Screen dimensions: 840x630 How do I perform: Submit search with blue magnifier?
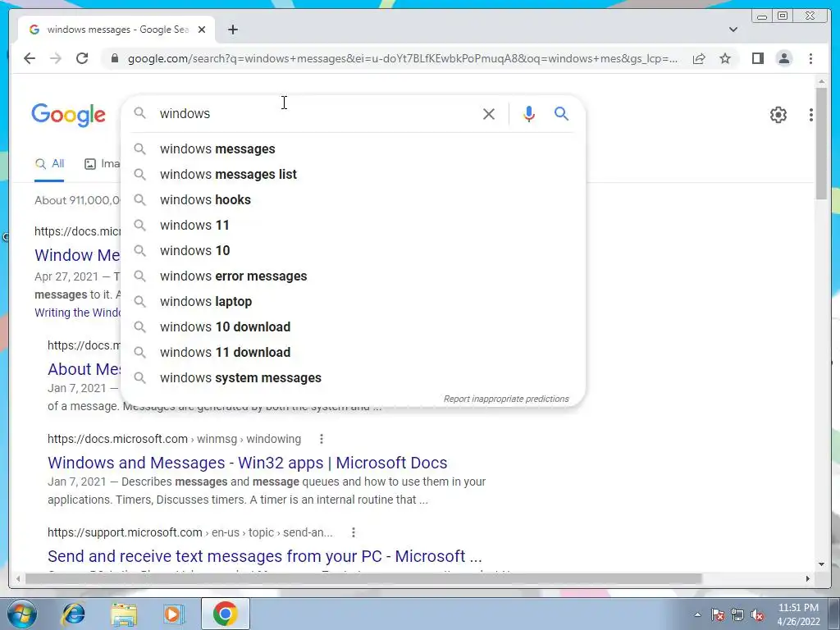point(561,113)
